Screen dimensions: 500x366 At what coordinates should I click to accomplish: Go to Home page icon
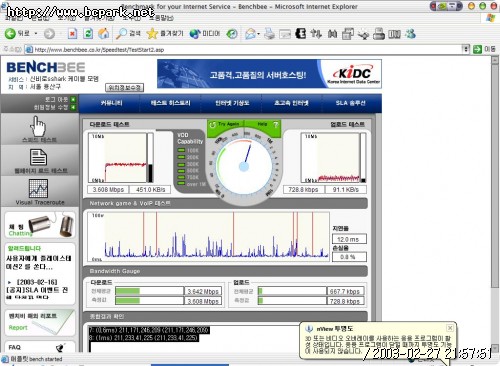pyautogui.click(x=104, y=33)
